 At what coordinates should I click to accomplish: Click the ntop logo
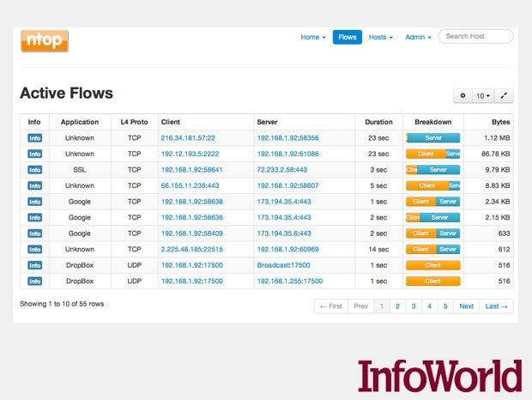click(x=45, y=41)
